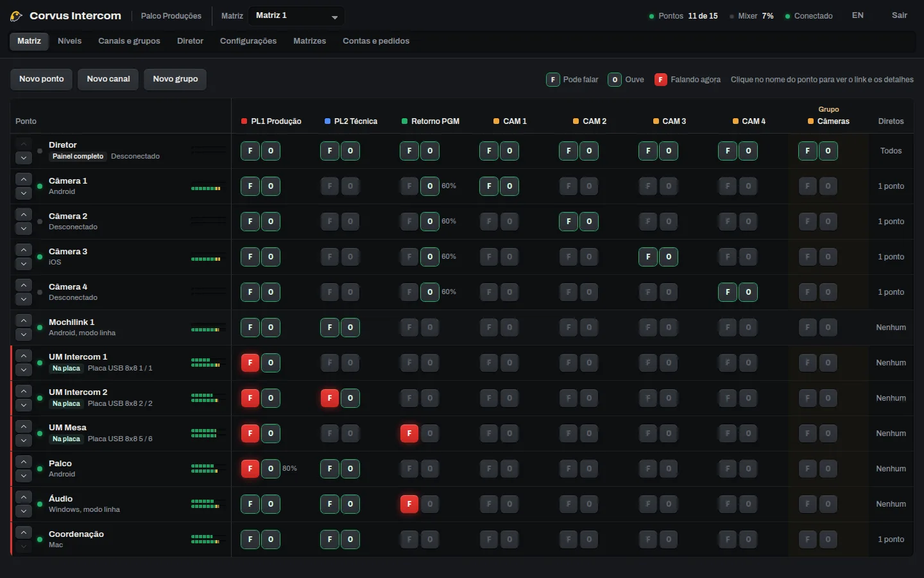This screenshot has width=924, height=578.
Task: Toggle Palco listen on PL1 Produção
Action: [271, 469]
